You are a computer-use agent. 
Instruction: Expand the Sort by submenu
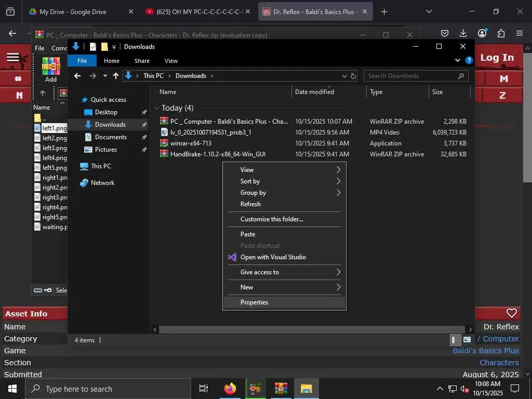[x=284, y=181]
